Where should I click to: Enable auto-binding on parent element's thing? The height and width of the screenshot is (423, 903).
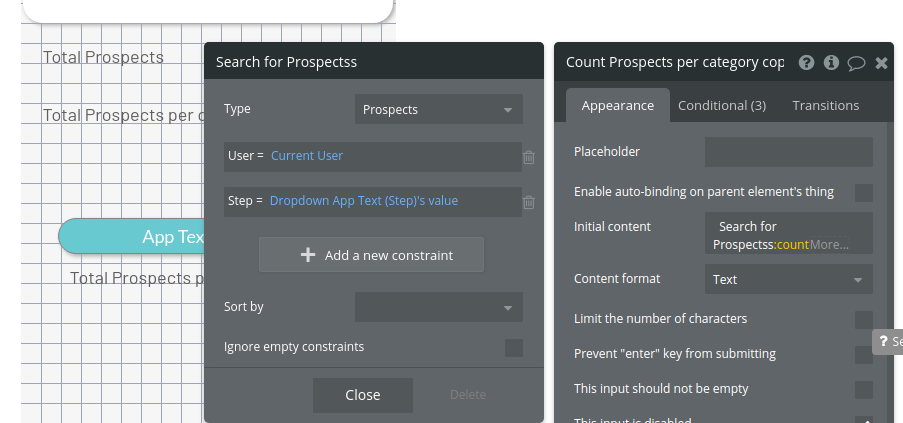[864, 192]
